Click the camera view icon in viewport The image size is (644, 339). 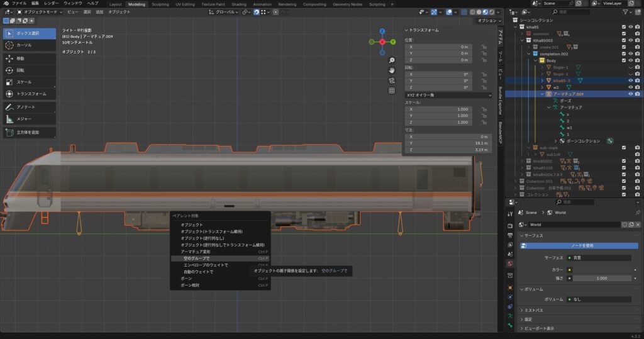point(391,81)
